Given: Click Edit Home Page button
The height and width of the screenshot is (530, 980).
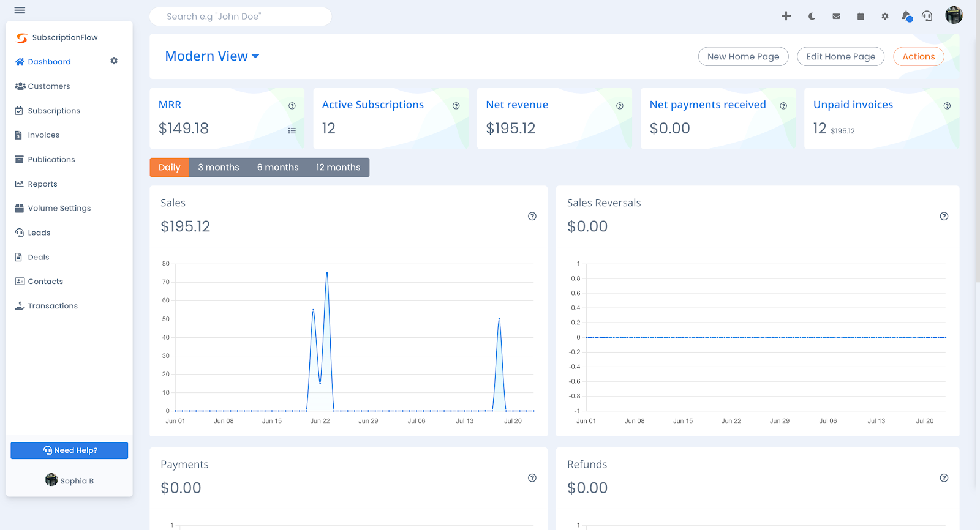Looking at the screenshot, I should click(x=841, y=56).
